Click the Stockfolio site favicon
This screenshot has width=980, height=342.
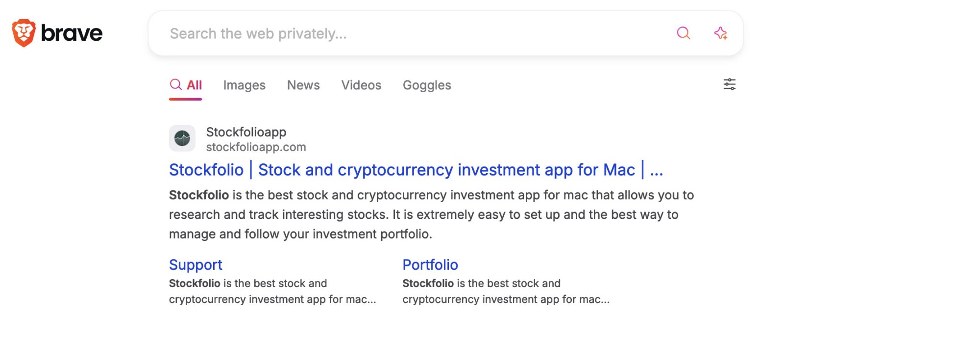click(x=182, y=138)
